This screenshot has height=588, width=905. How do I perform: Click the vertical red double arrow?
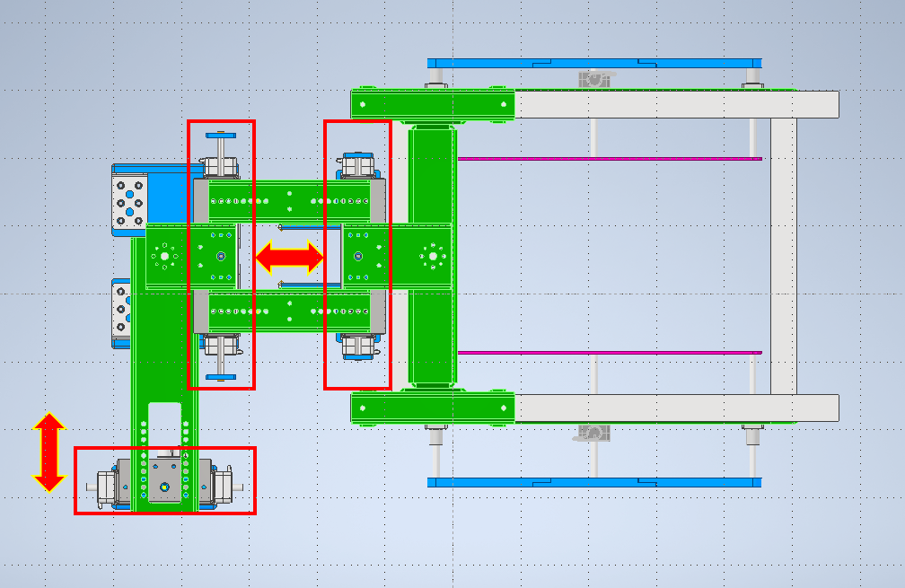[49, 452]
